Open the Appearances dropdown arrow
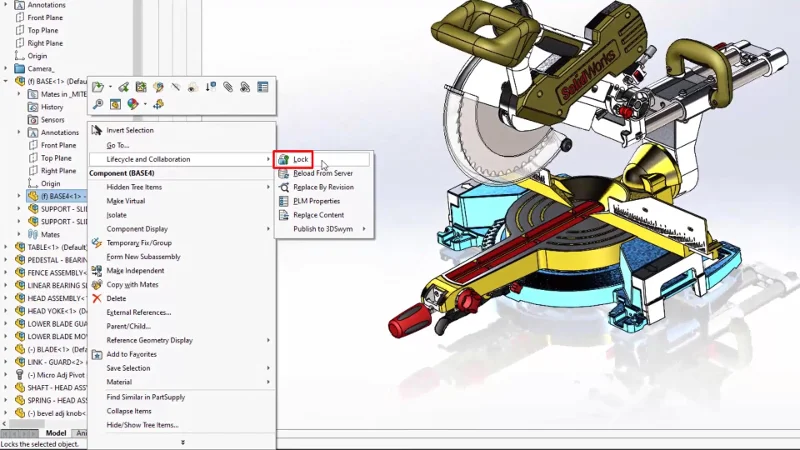 [x=144, y=104]
